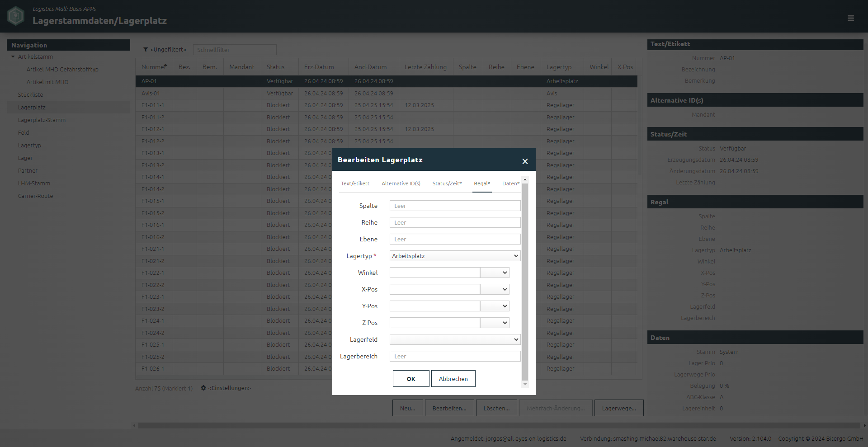The image size is (868, 447).
Task: Open the Einstellungen gear icon
Action: tap(203, 388)
